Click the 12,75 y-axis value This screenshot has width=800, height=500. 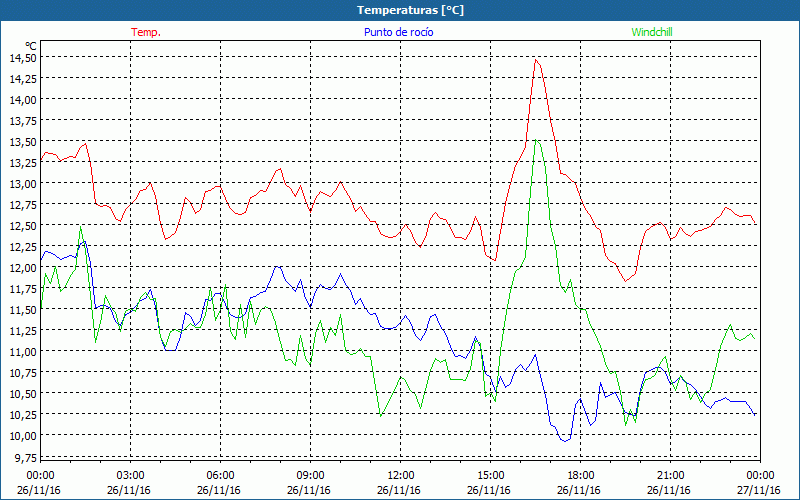23,205
